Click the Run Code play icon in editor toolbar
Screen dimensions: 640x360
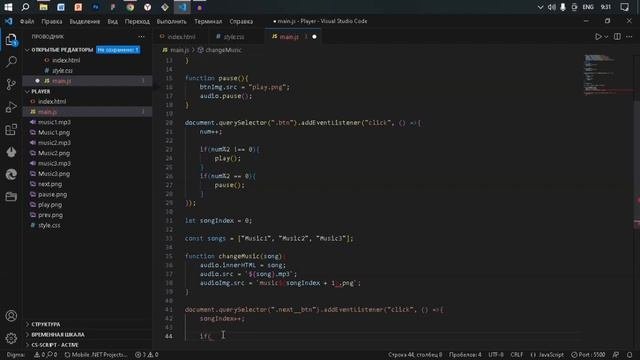598,37
